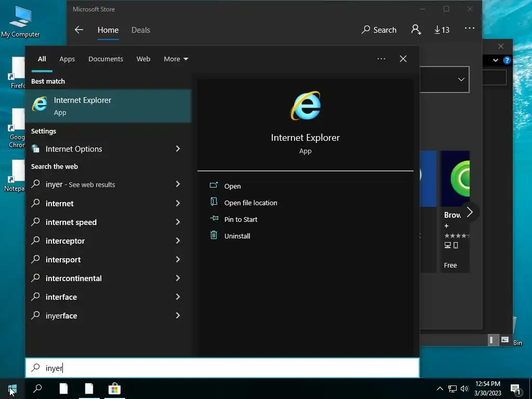This screenshot has width=532, height=399.
Task: Switch to the Web search tab
Action: pyautogui.click(x=143, y=59)
